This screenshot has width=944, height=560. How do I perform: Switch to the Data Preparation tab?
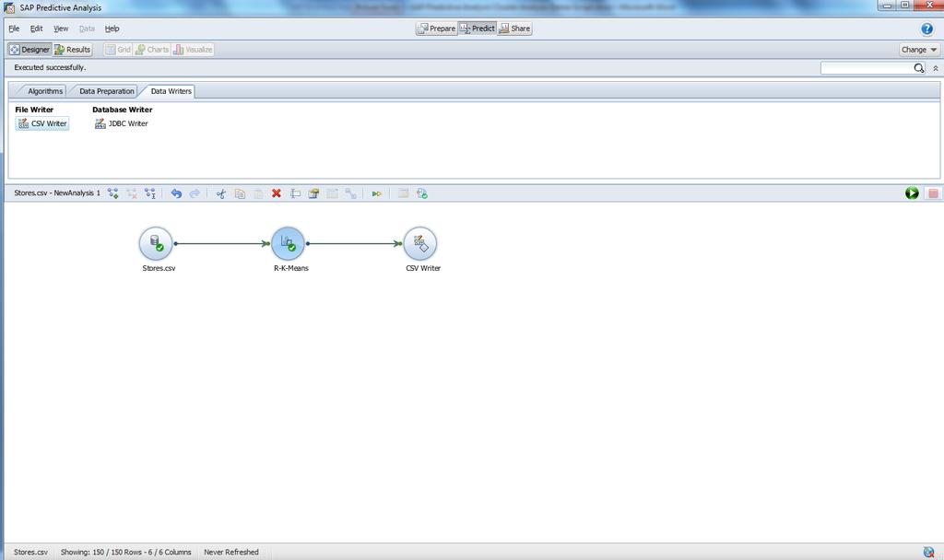[105, 91]
